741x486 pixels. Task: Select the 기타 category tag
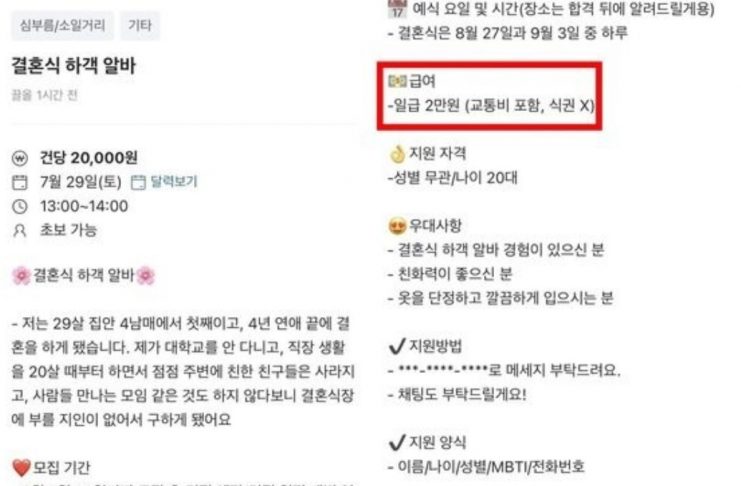(x=140, y=25)
